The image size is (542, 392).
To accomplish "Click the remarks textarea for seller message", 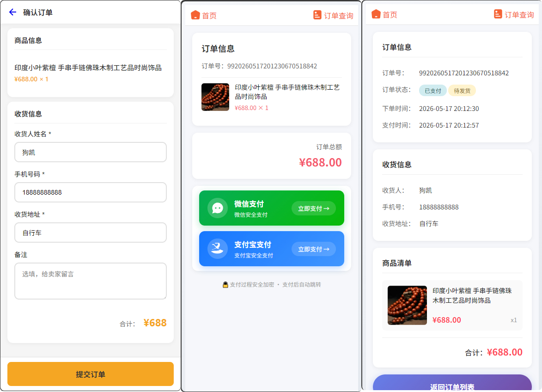I will pyautogui.click(x=91, y=281).
